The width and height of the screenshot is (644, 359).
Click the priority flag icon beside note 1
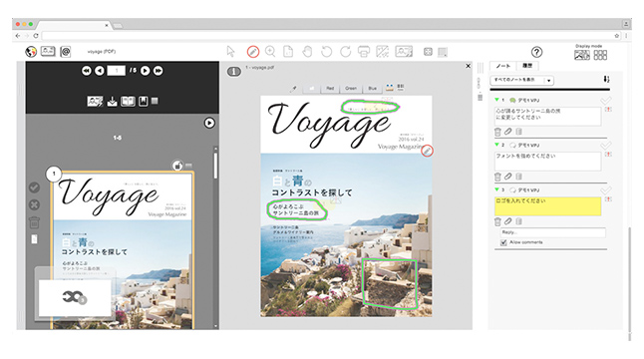point(608,110)
